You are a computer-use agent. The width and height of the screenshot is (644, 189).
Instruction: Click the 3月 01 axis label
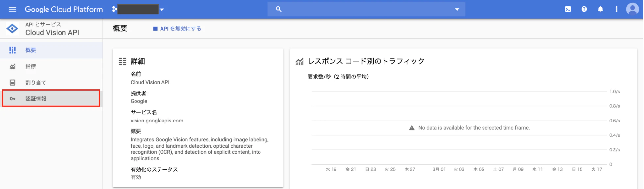[x=439, y=169]
